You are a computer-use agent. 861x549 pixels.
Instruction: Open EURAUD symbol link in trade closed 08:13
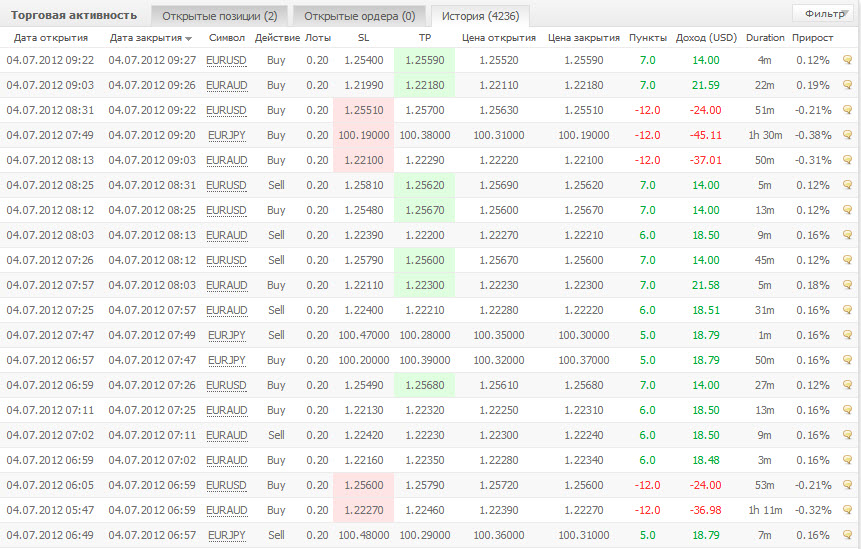(227, 236)
